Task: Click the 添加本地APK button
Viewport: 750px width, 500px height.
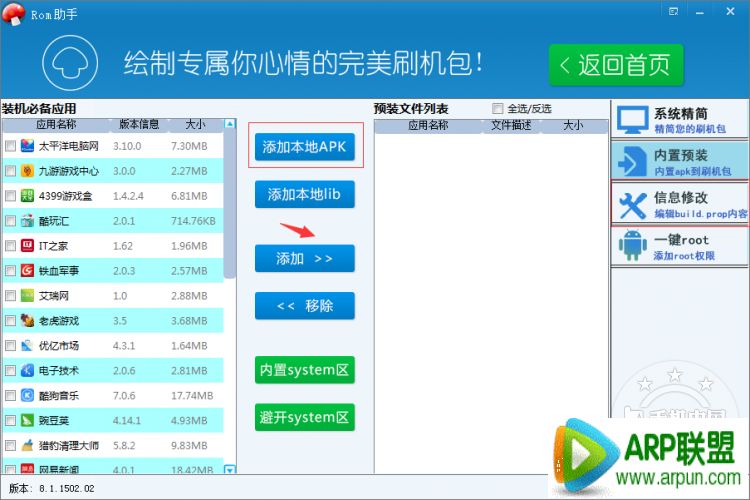Action: click(304, 147)
